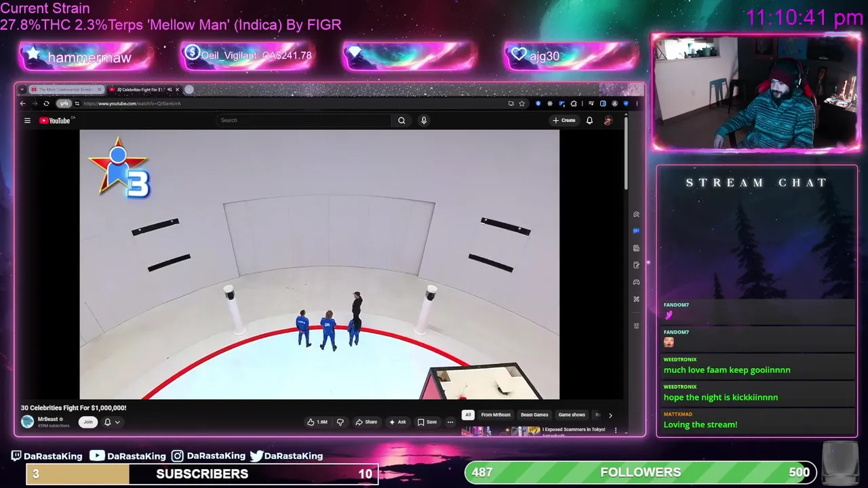
Task: Open the browser three-dot menu
Action: [x=637, y=104]
